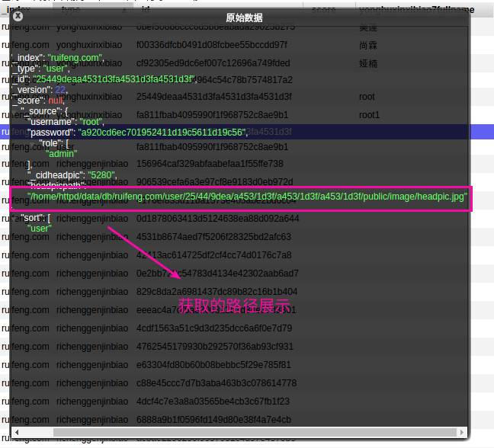494x448 pixels.
Task: Click the dialog's horizontal scrollbar thumb
Action: tap(255, 432)
